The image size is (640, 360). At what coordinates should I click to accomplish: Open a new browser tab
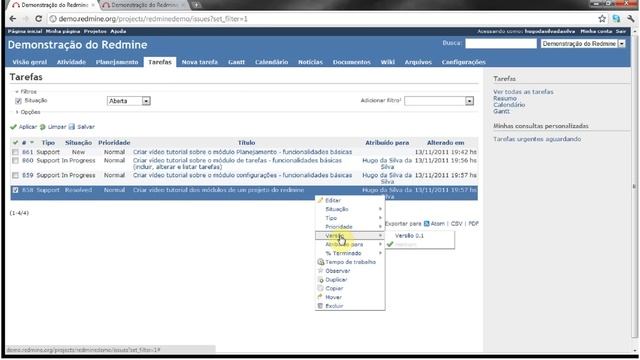coord(196,5)
